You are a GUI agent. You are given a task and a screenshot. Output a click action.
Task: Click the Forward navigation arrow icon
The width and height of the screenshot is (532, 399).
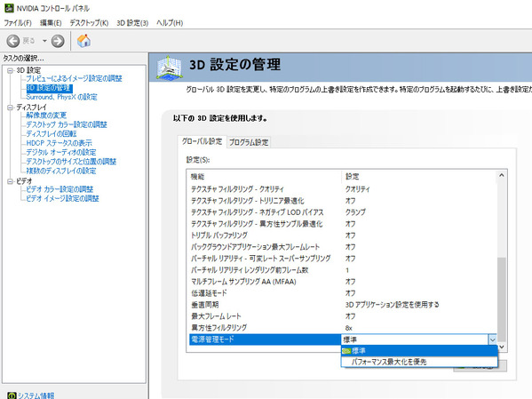[58, 41]
